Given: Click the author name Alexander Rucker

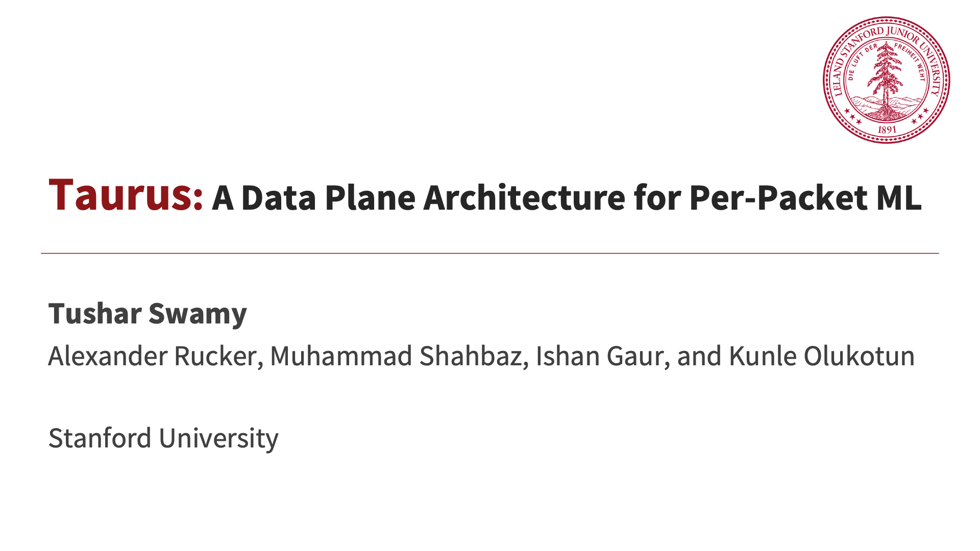Looking at the screenshot, I should 153,356.
